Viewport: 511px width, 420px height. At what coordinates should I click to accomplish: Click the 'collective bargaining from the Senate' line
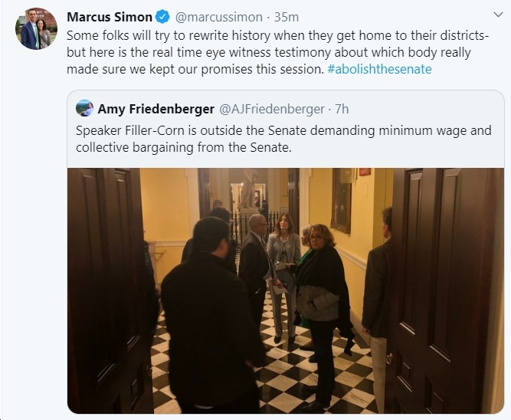(183, 147)
